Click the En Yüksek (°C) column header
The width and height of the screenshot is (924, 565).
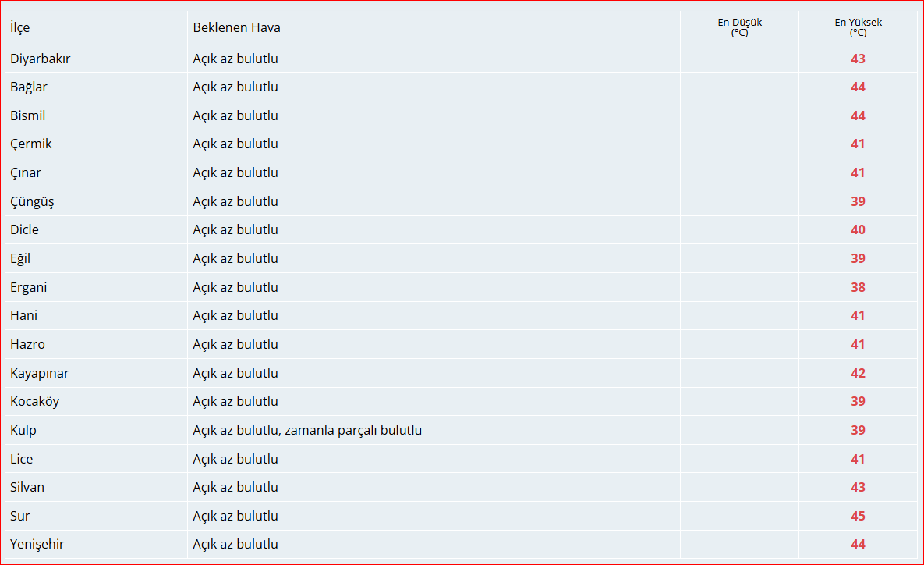pyautogui.click(x=858, y=27)
